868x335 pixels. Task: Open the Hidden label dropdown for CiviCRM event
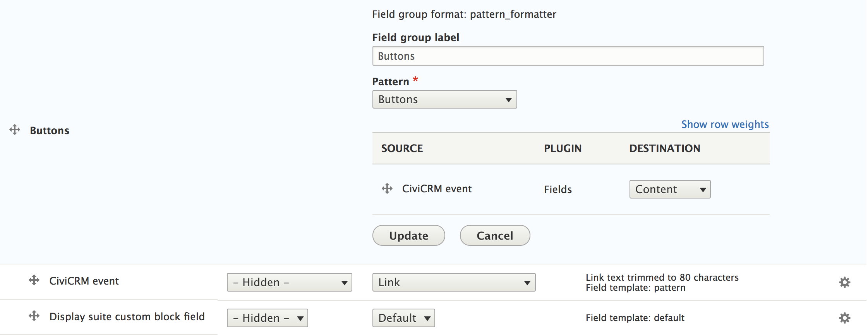[289, 282]
